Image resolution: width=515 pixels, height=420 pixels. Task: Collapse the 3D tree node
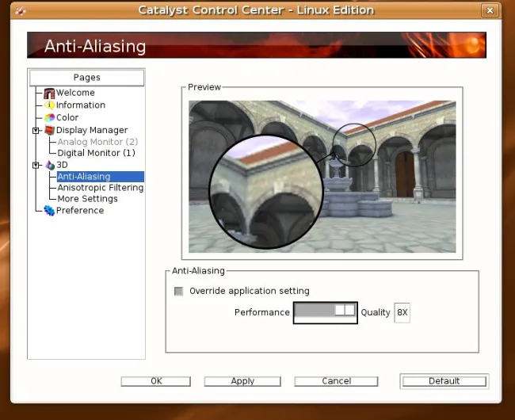coord(36,165)
